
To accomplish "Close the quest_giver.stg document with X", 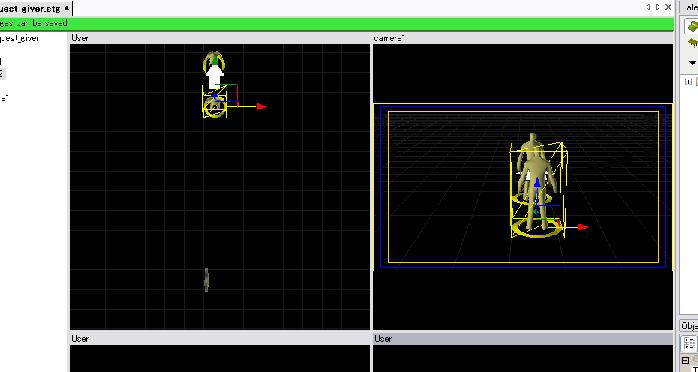I will pyautogui.click(x=668, y=7).
